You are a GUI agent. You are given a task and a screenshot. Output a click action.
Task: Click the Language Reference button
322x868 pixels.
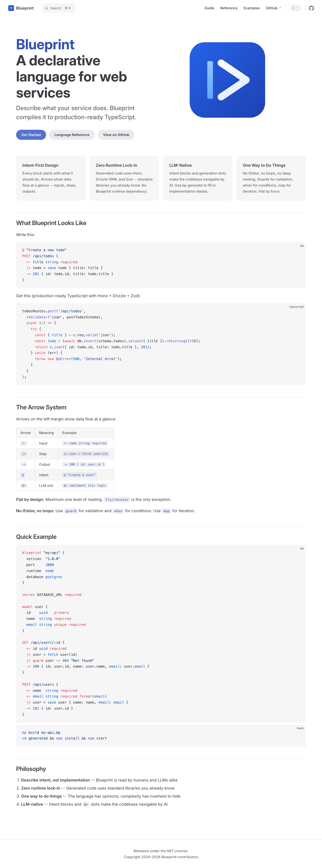point(72,135)
